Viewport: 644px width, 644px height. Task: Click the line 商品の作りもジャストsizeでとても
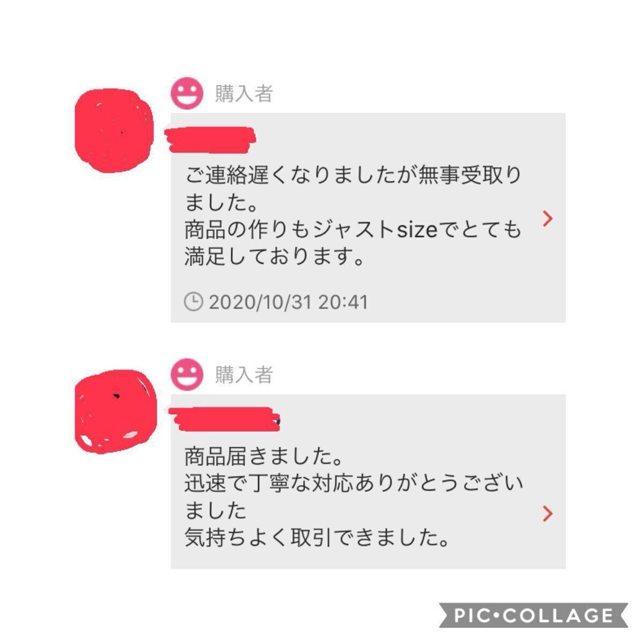pos(353,230)
